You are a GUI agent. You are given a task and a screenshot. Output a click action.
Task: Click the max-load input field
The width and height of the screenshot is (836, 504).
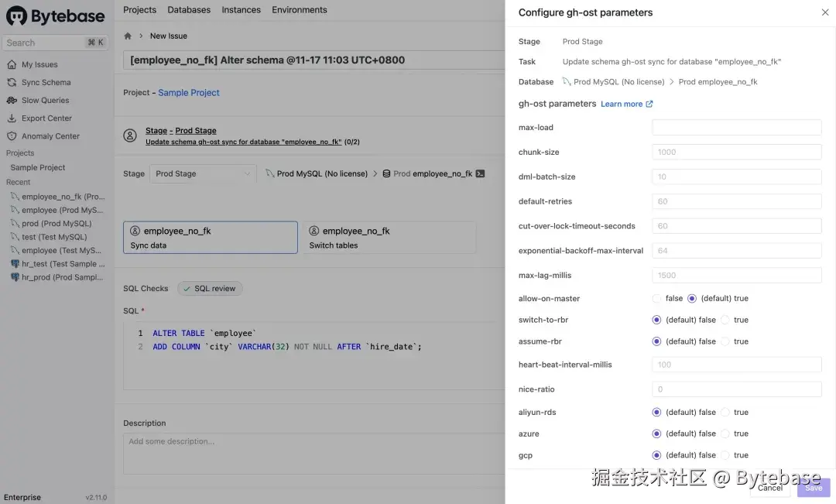coord(736,128)
